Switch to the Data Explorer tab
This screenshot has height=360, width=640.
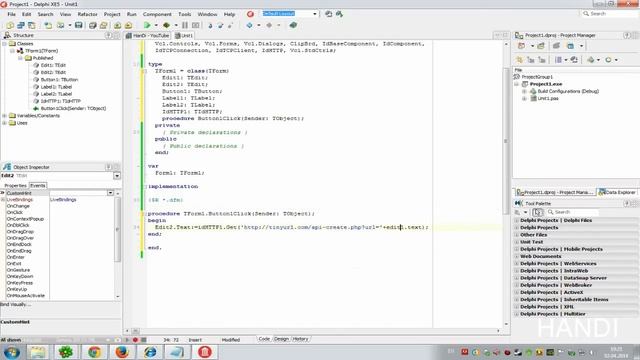(x=617, y=192)
